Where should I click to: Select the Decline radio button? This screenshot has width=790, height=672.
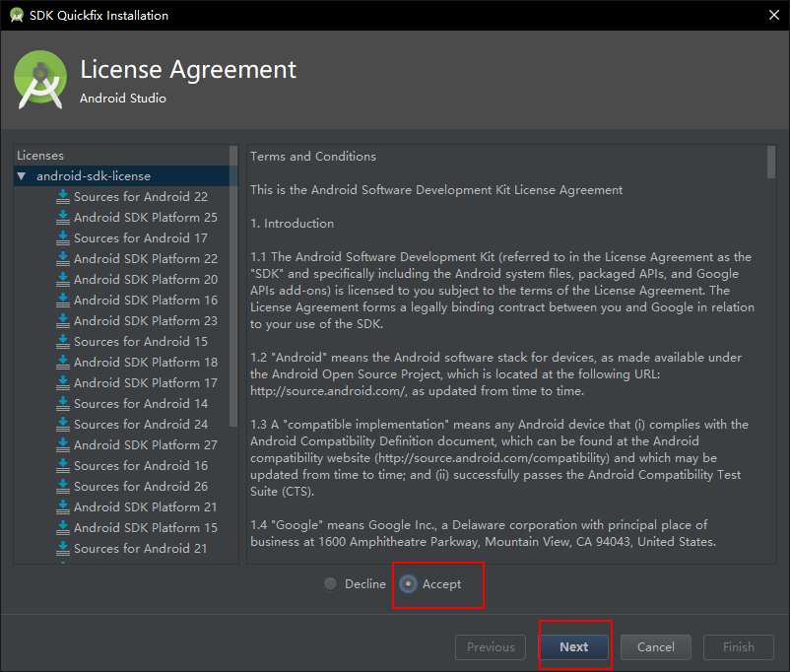331,584
